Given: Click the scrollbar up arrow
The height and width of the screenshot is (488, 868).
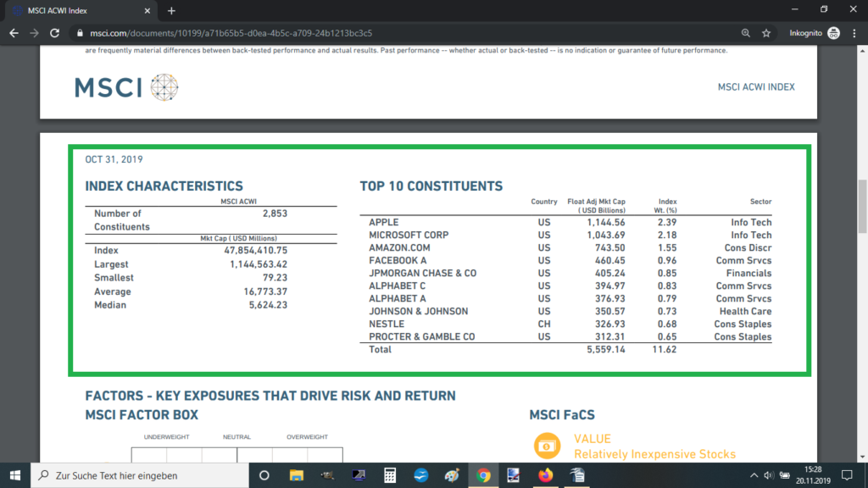Looking at the screenshot, I should coord(862,51).
